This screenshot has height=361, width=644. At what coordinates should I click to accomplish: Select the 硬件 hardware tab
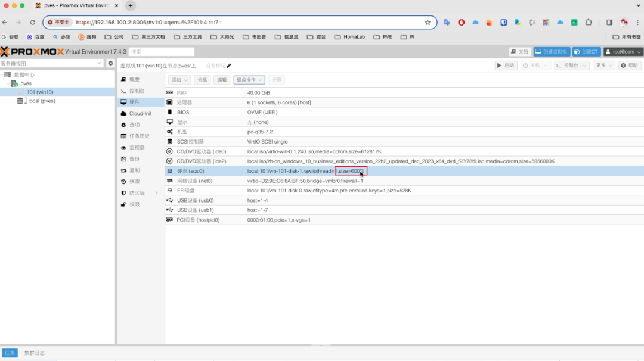point(141,102)
